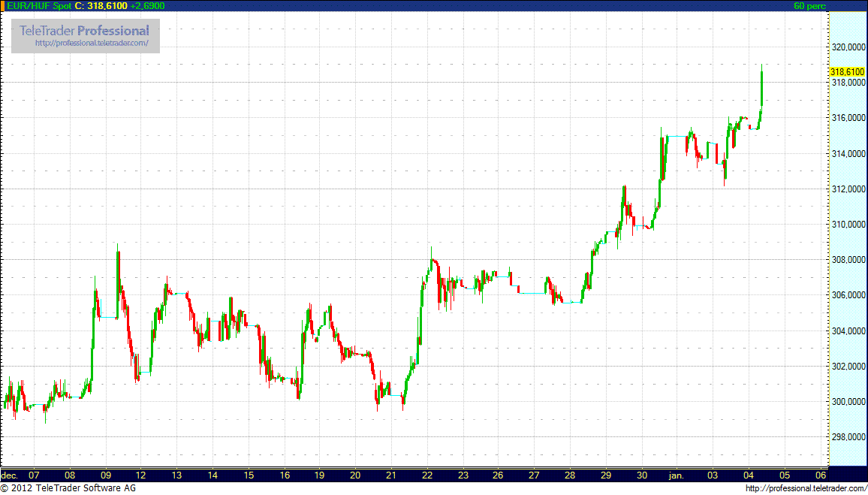Click the 12 date label on the time axis
Image resolution: width=868 pixels, height=495 pixels.
pos(141,475)
